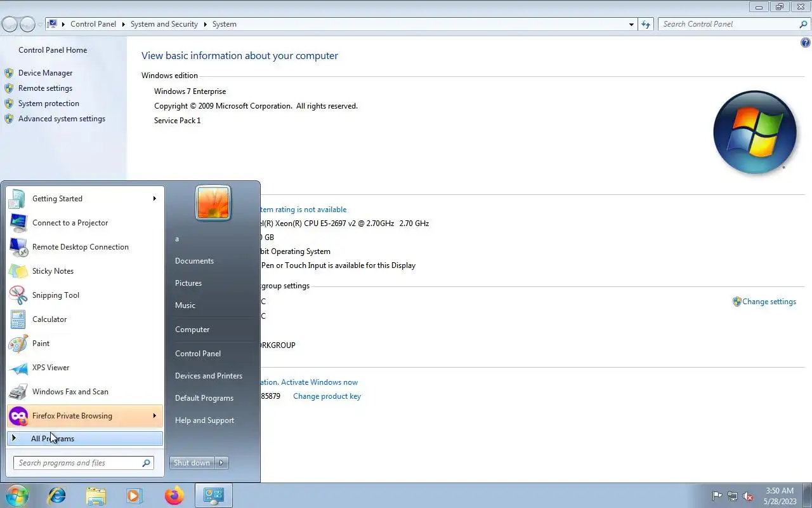Click the Shut down button

coord(192,463)
